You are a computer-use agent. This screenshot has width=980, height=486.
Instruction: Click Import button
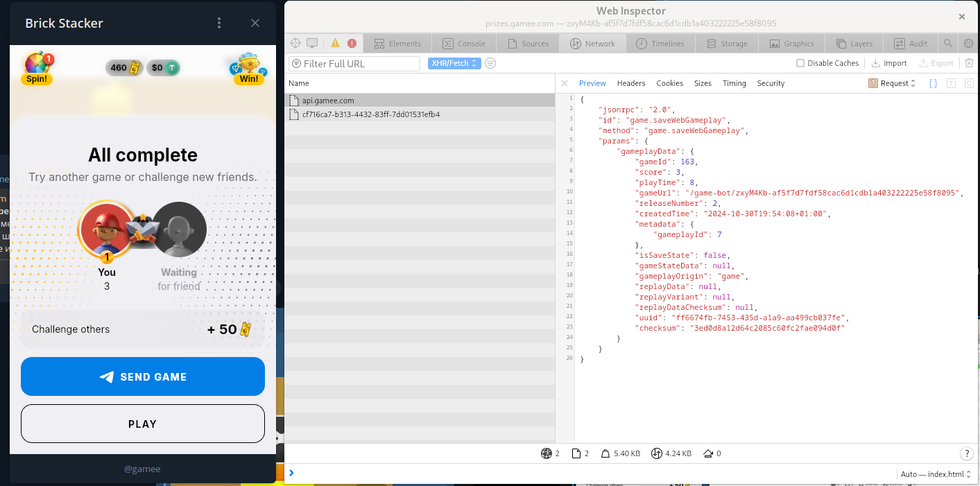[889, 63]
